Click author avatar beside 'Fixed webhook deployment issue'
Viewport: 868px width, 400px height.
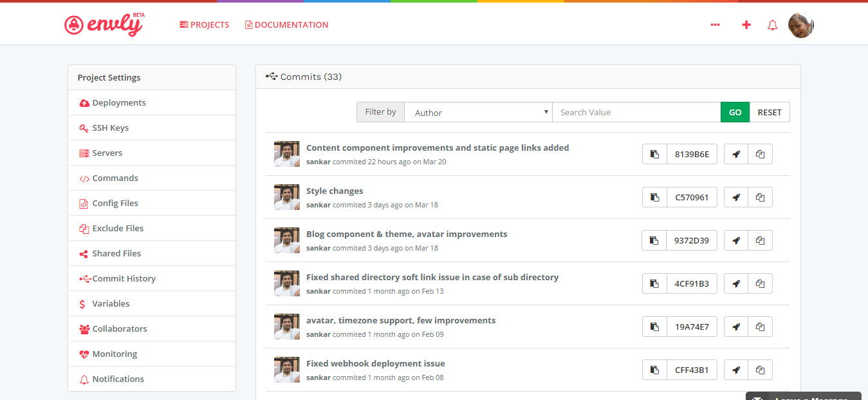pos(287,370)
